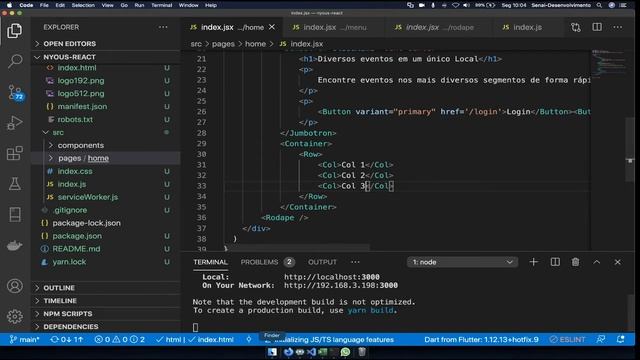Open WhatsApp in the Dock
The width and height of the screenshot is (640, 360).
pos(345,352)
